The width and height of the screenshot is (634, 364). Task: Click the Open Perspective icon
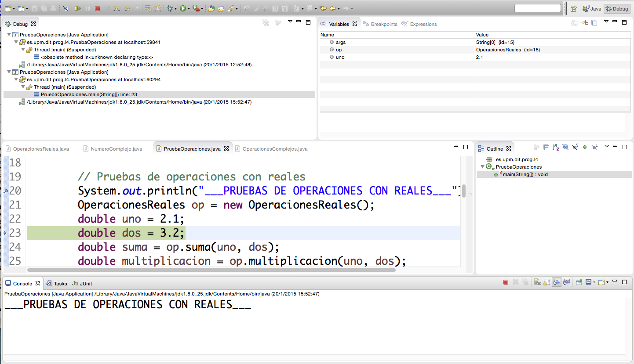tap(573, 9)
